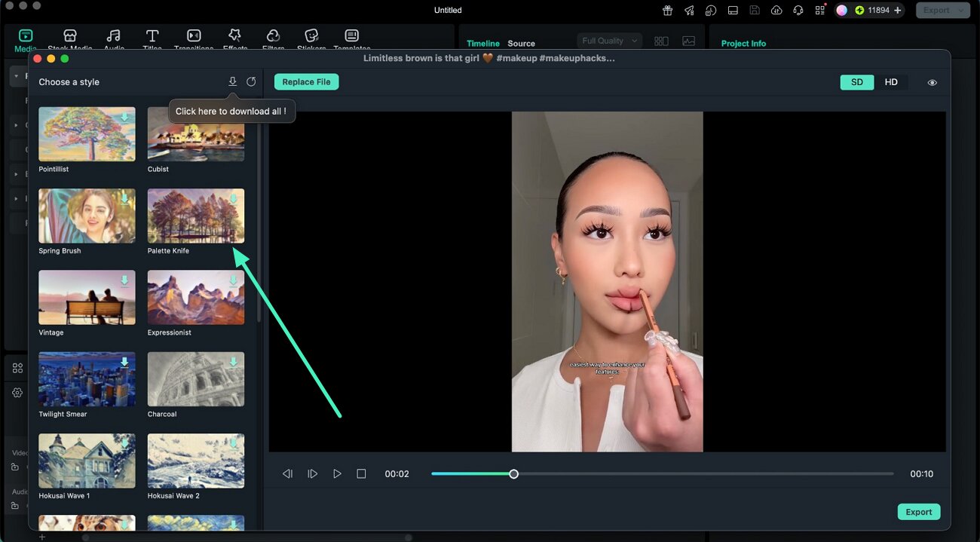Step forward one frame
This screenshot has width=980, height=542.
[312, 474]
